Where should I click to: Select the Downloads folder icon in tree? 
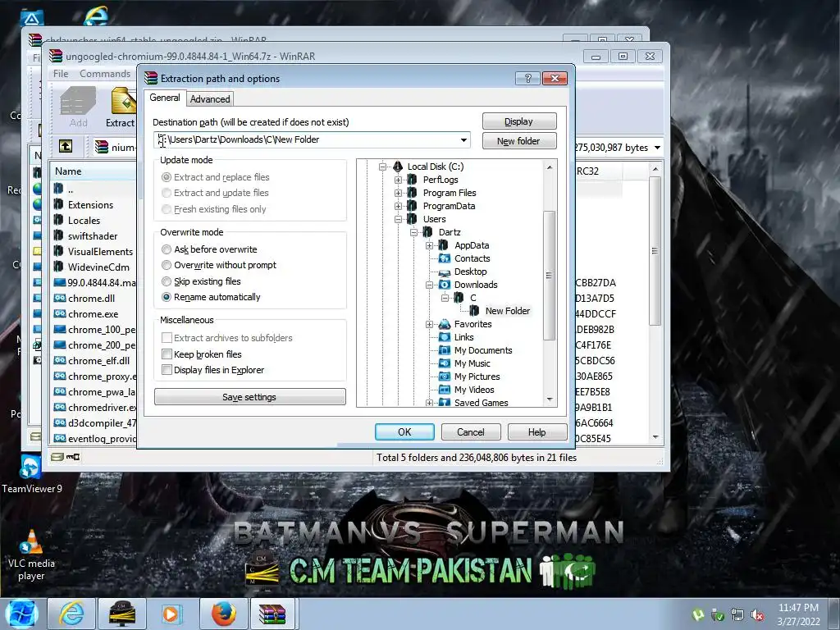click(445, 285)
